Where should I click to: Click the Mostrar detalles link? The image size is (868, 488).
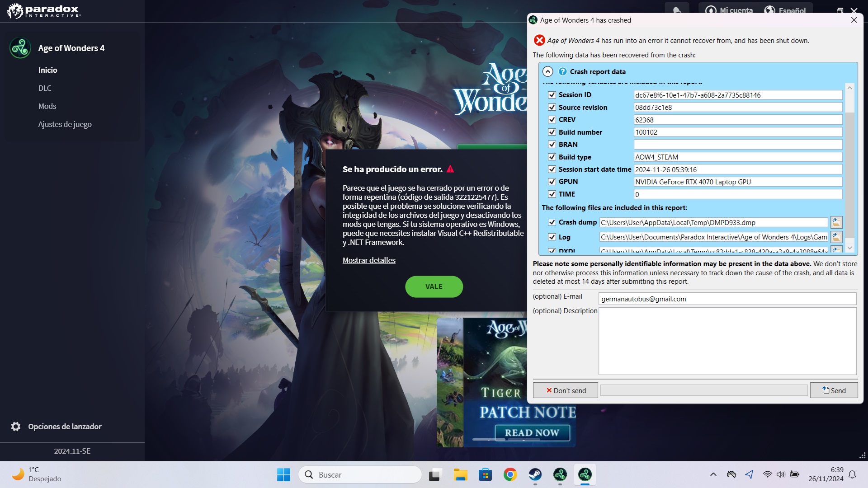[x=368, y=260]
